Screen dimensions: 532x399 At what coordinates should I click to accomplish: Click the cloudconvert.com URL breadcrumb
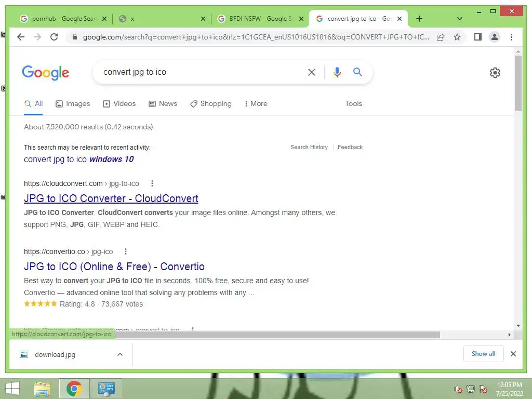point(82,183)
